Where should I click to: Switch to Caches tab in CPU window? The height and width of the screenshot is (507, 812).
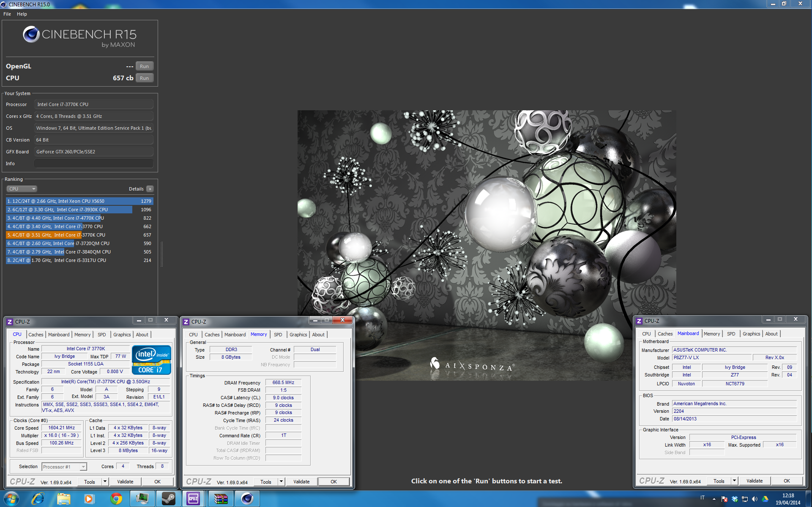(36, 335)
